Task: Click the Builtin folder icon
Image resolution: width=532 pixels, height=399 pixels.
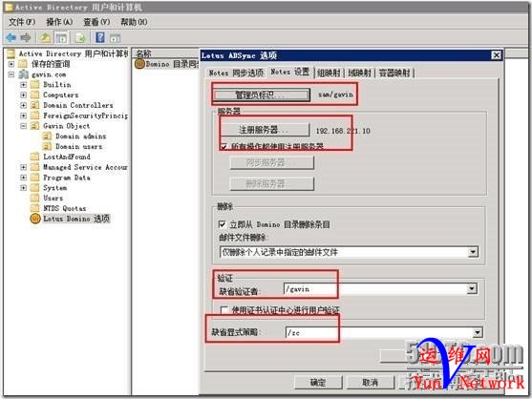Action: pyautogui.click(x=35, y=84)
